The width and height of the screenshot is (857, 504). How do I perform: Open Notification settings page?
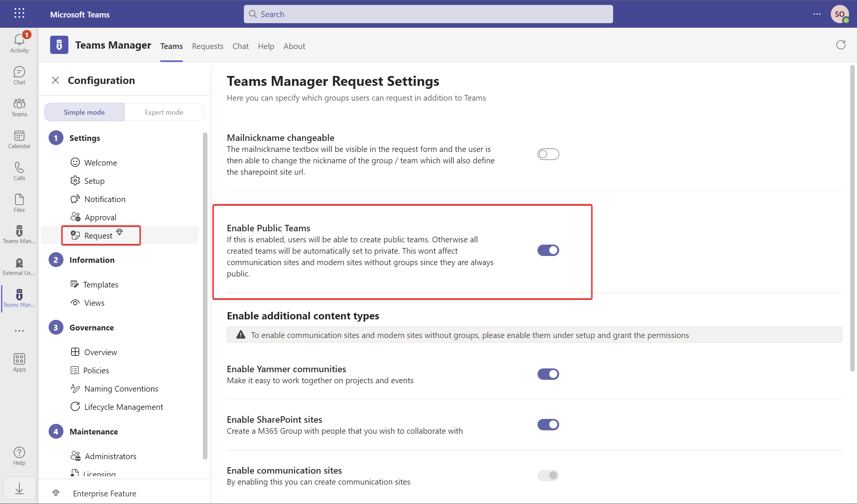(x=98, y=199)
